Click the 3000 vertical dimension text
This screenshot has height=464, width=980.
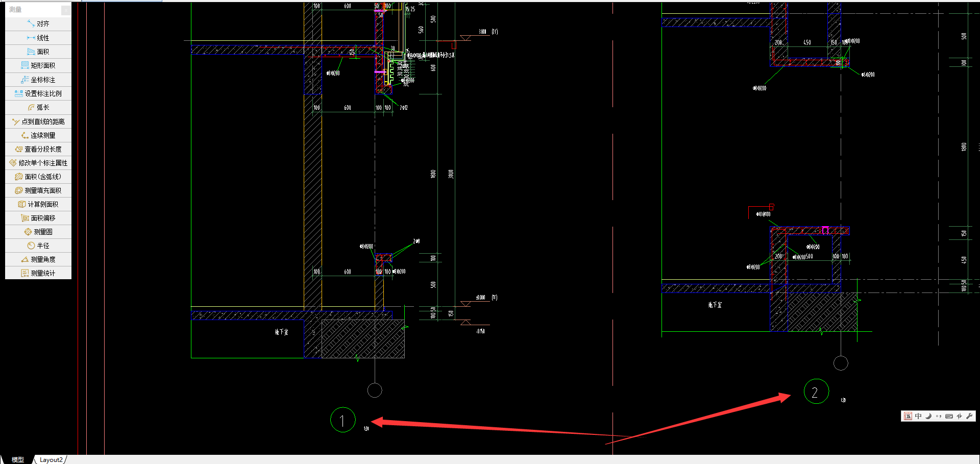(451, 174)
